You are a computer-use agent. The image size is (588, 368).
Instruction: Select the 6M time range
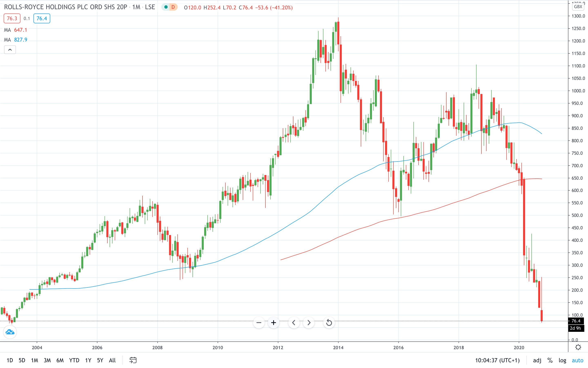[x=60, y=360]
